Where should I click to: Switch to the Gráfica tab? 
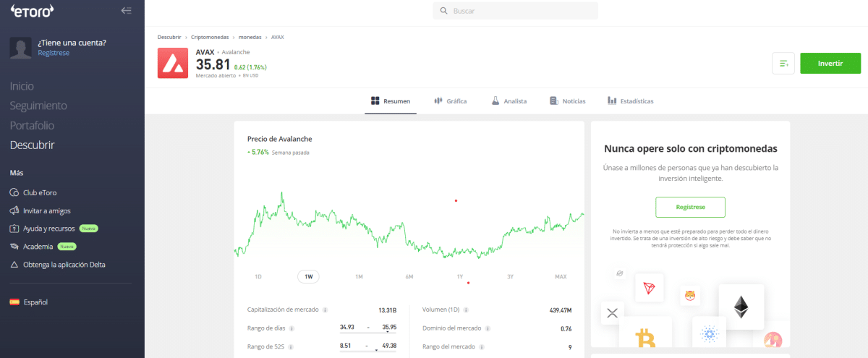[451, 101]
